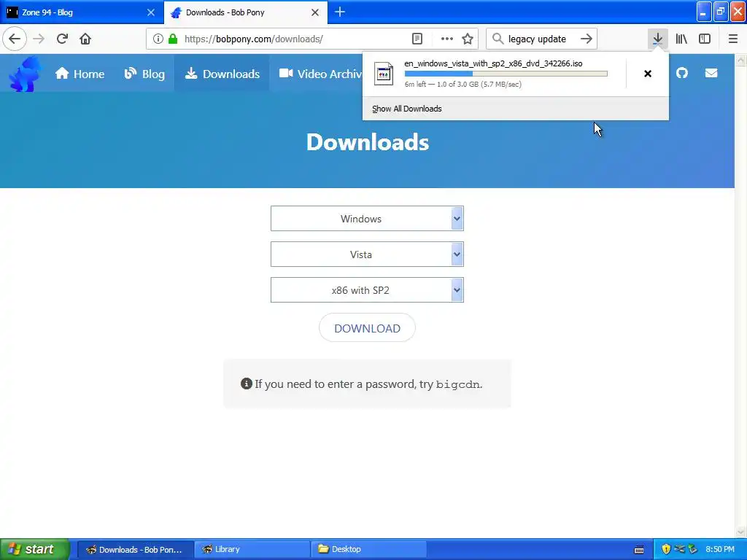This screenshot has height=560, width=747.
Task: Open the Blog nav menu item
Action: tap(144, 74)
